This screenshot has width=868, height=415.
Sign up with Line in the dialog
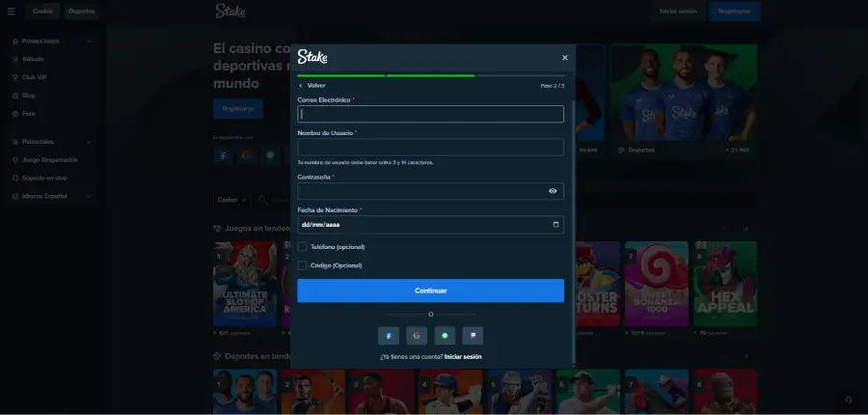pos(445,336)
